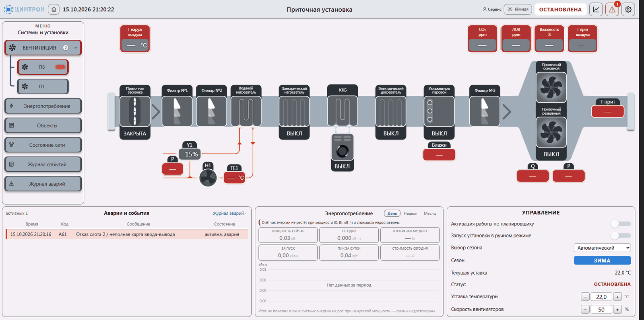The width and height of the screenshot is (644, 320).
Task: Select the Фильтр №1 filter icon
Action: pyautogui.click(x=177, y=111)
